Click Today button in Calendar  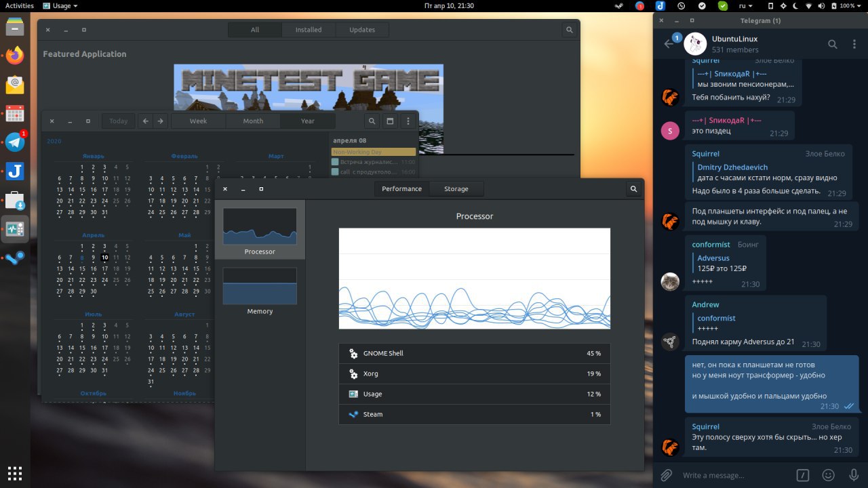pos(119,121)
